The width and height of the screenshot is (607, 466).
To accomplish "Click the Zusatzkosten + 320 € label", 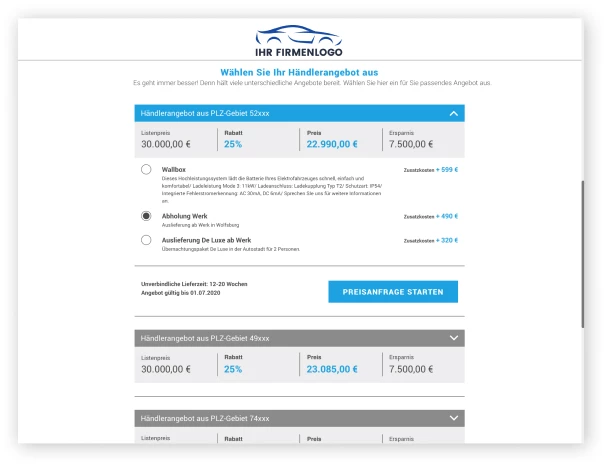I will [x=430, y=240].
